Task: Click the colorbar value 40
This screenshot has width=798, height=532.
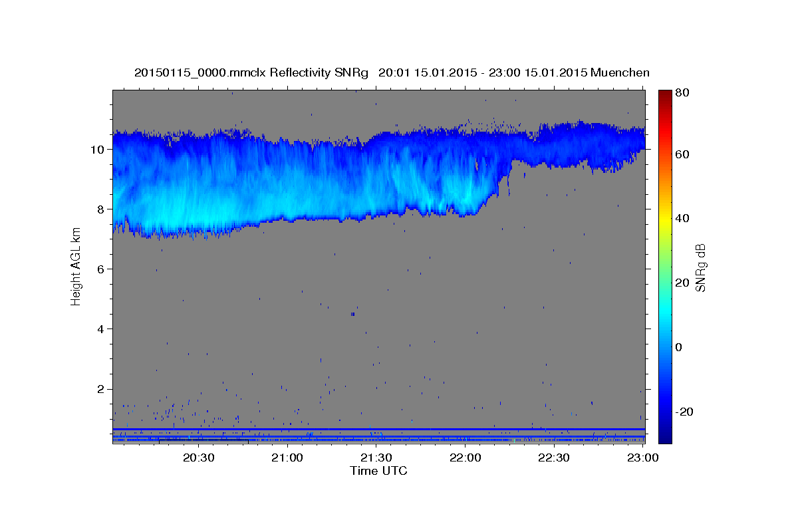Action: click(x=683, y=218)
